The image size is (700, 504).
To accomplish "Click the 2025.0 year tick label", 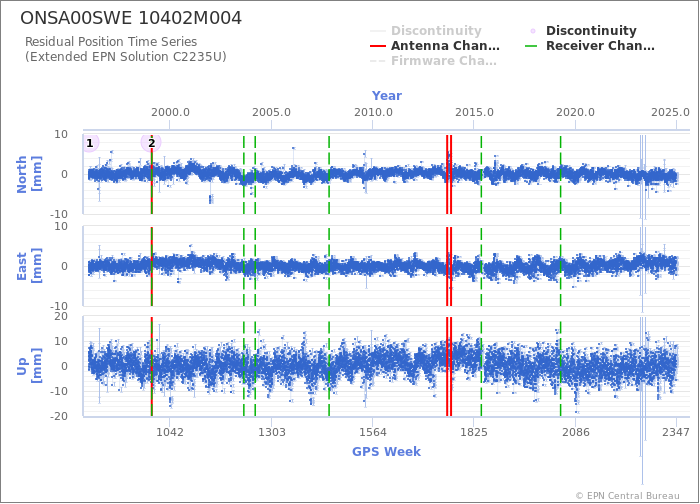I will pyautogui.click(x=670, y=112).
